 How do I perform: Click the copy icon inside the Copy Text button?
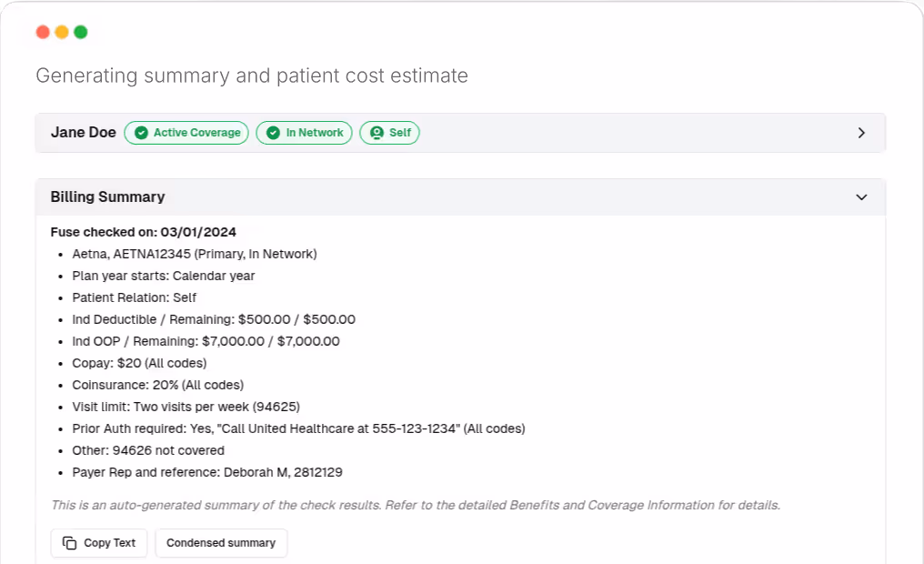pos(71,542)
